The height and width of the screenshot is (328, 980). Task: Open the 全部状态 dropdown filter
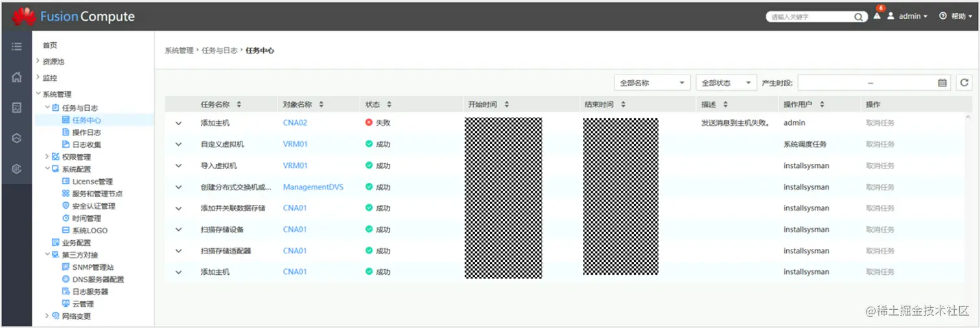click(x=727, y=83)
